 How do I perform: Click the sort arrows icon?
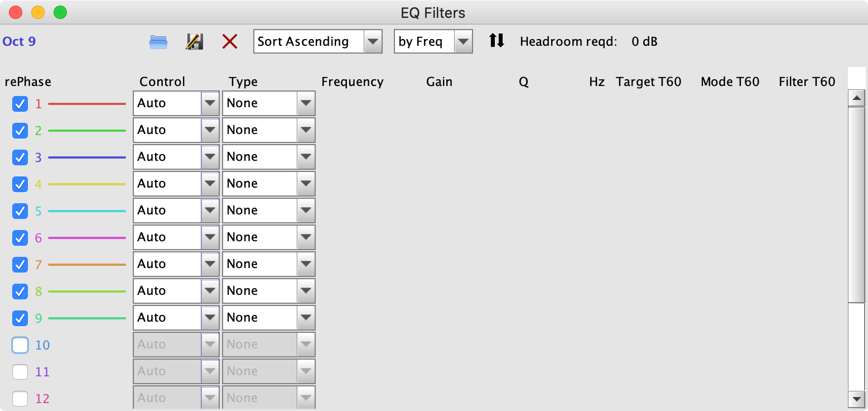[496, 41]
